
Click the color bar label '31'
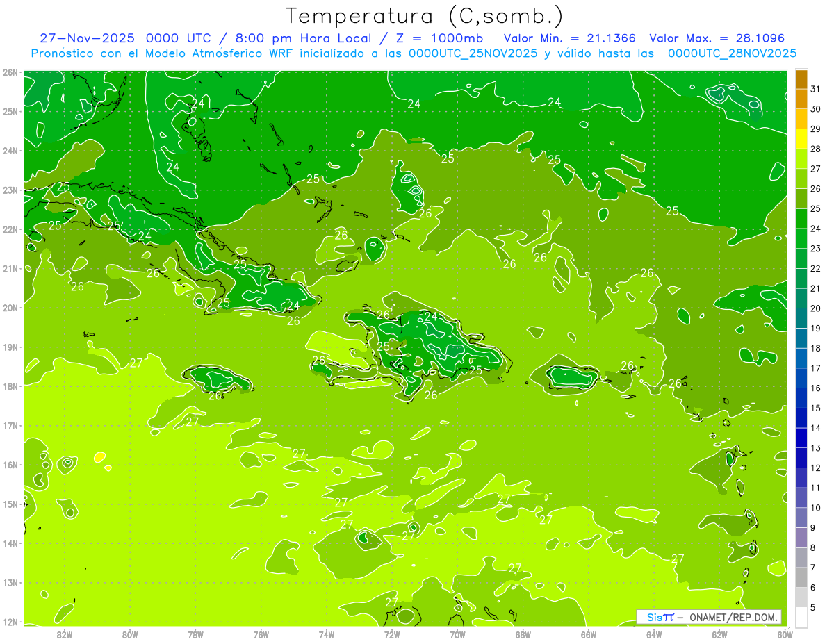[815, 88]
